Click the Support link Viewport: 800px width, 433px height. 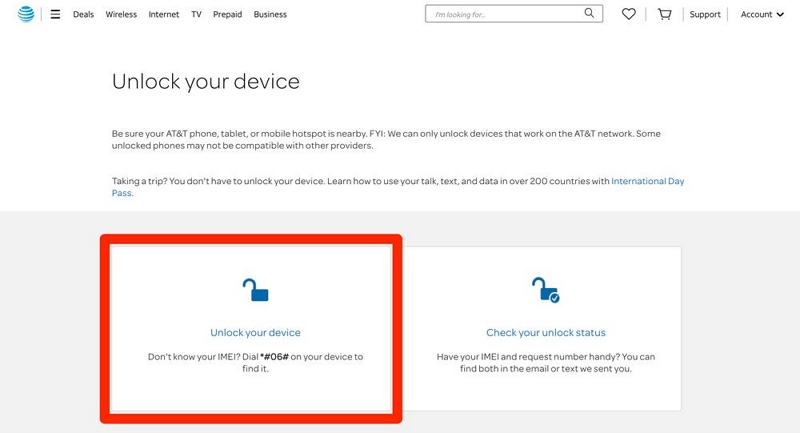tap(705, 14)
